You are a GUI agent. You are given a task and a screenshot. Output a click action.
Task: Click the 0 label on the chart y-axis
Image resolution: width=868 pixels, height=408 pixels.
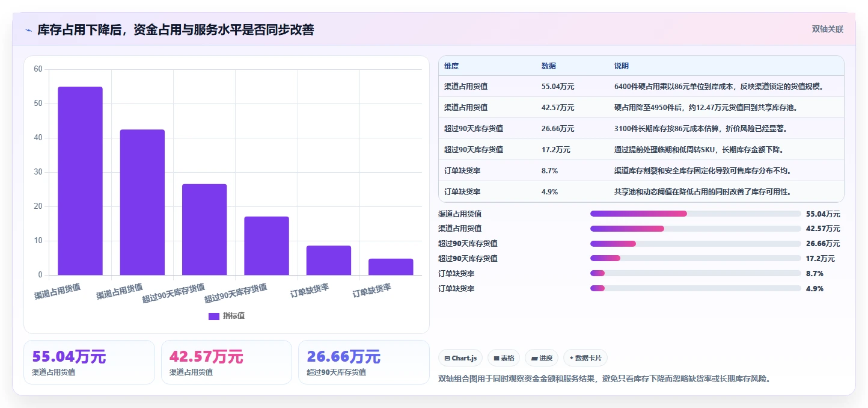click(40, 275)
